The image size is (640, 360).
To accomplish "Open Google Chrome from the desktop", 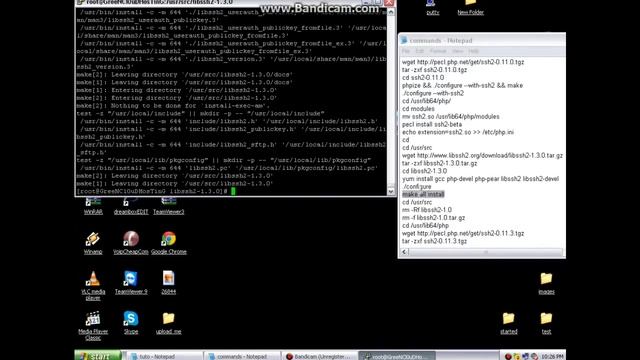I will [169, 243].
